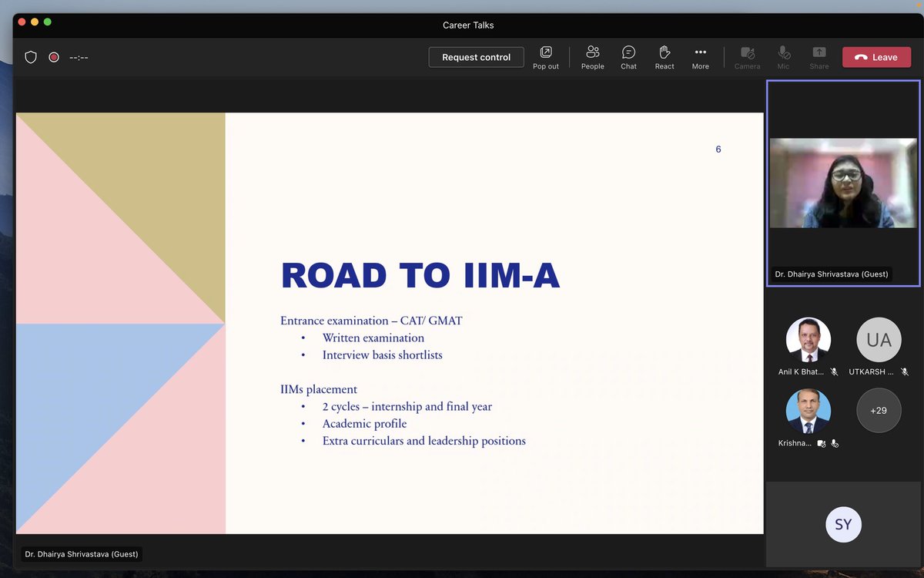Screen dimensions: 924x578
Task: Click the camera status icon next to Krishna
Action: coord(822,443)
